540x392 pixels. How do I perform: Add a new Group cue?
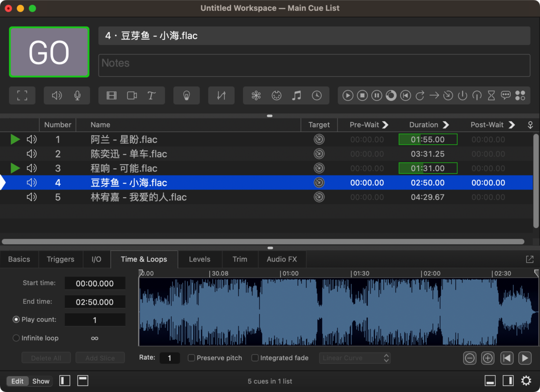tap(22, 95)
